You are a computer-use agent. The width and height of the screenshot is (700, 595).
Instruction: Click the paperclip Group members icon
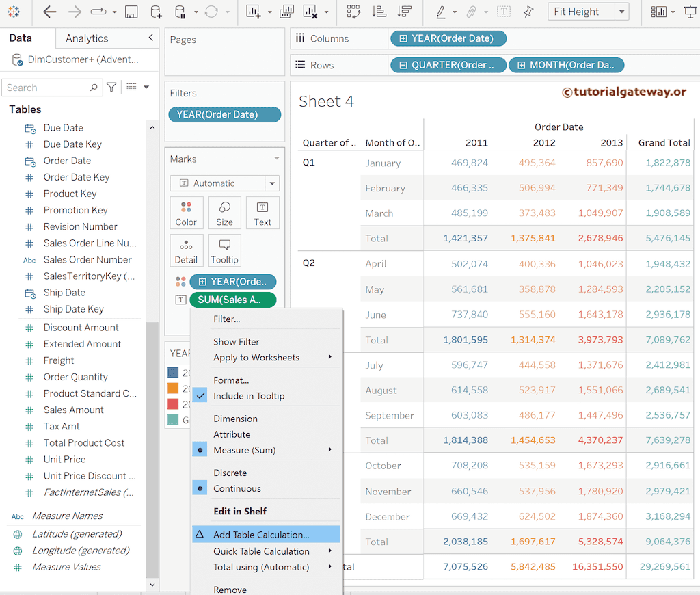(471, 12)
